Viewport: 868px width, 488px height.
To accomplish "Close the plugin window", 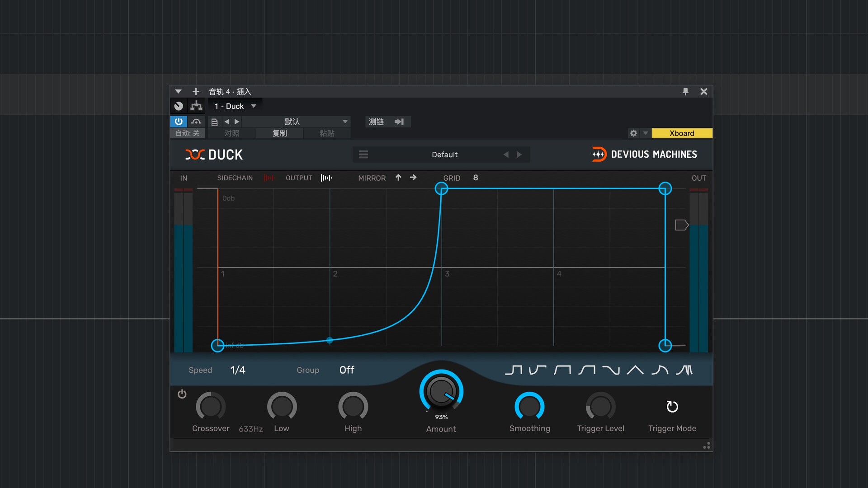I will click(x=704, y=91).
